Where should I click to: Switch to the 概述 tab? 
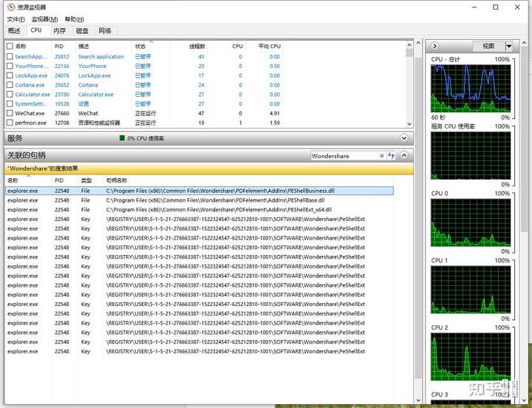pos(14,31)
